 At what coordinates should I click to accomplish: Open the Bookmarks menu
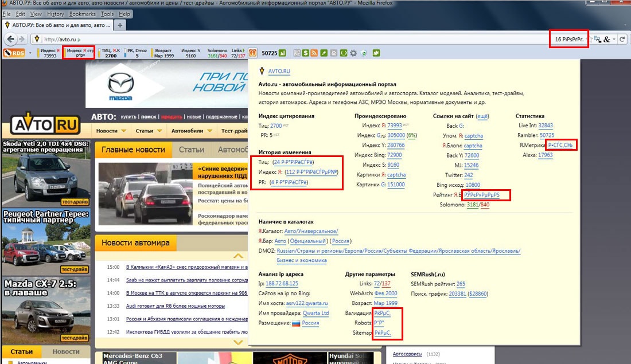pyautogui.click(x=83, y=14)
